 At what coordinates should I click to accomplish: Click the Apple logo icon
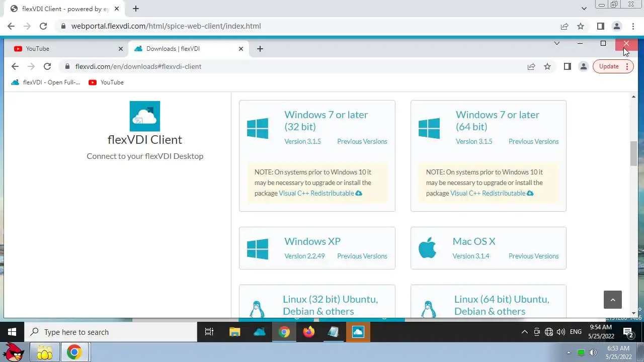click(x=427, y=248)
